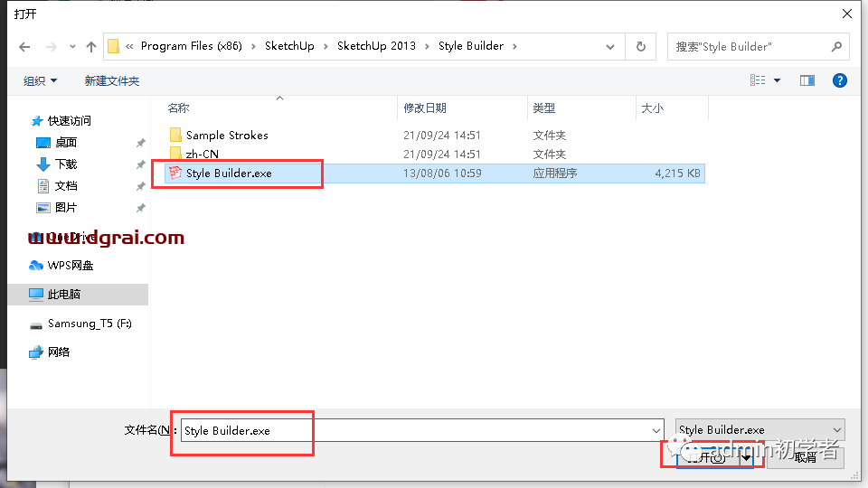Image resolution: width=868 pixels, height=488 pixels.
Task: Select the zh-CN folder
Action: point(202,154)
